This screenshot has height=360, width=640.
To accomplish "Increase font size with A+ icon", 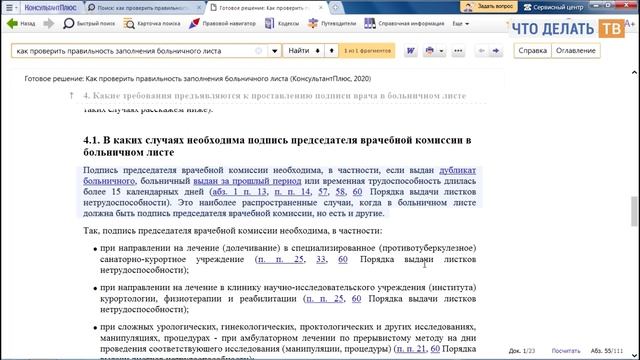I will point(630,24).
